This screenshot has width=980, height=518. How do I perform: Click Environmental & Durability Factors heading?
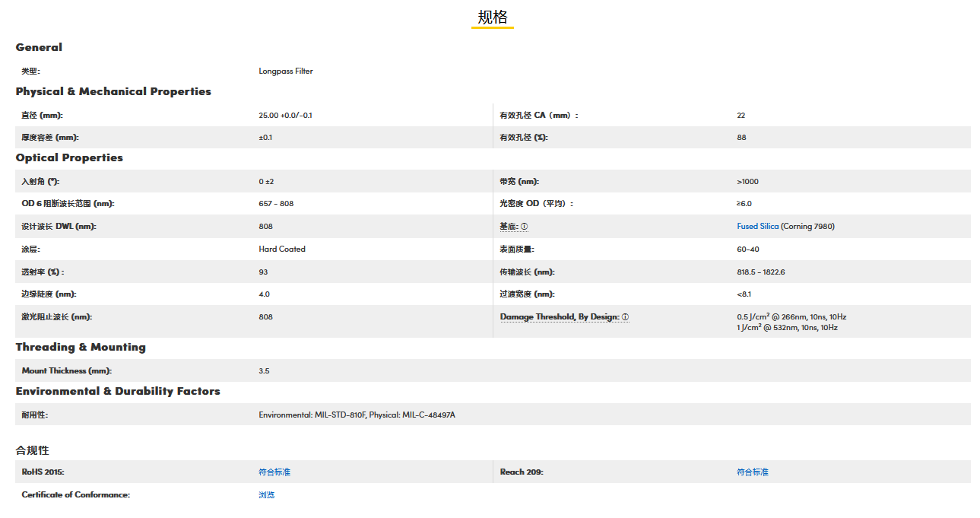118,391
